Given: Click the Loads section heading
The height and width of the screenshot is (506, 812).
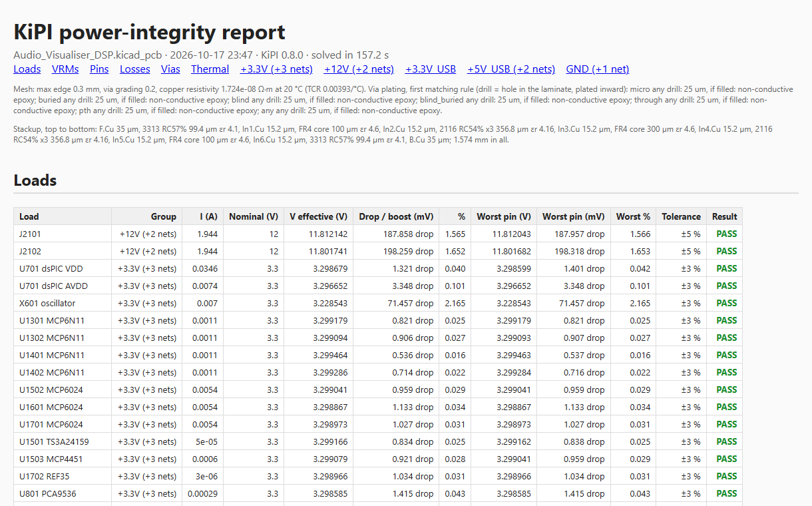Looking at the screenshot, I should tap(35, 180).
